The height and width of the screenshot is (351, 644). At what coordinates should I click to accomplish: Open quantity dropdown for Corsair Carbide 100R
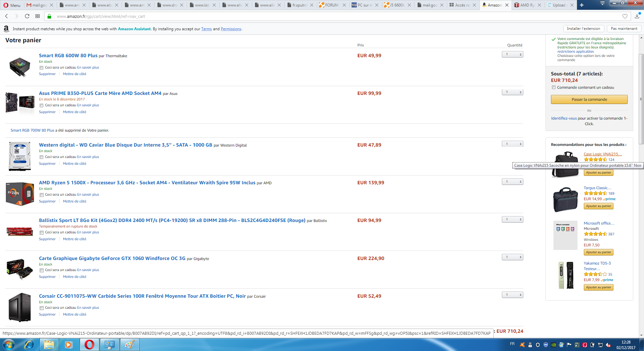512,295
